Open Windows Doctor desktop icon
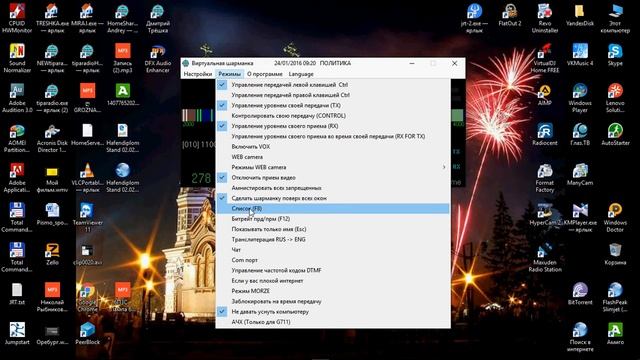Screen dimensions: 640x360 (615, 218)
